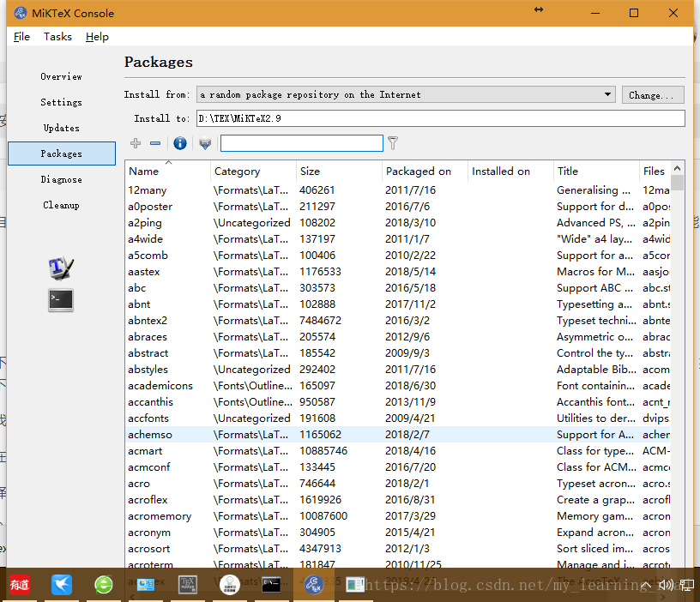
Task: Switch to the Updates page
Action: pyautogui.click(x=61, y=128)
